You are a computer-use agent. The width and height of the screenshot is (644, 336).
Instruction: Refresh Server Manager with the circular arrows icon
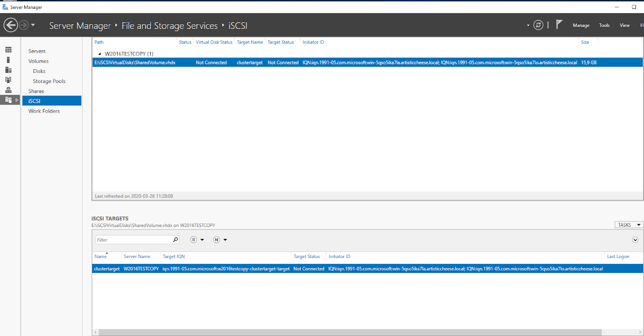538,25
